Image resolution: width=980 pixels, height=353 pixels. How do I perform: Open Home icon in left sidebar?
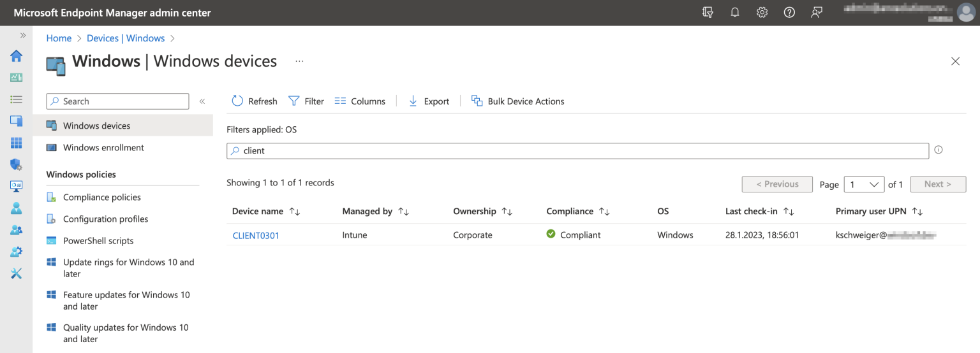(x=17, y=56)
